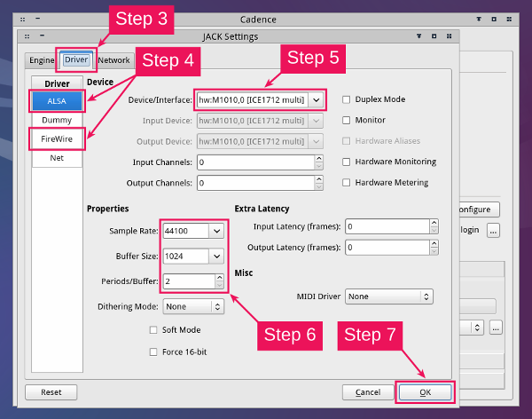Toggle Hardware Metering checkbox
This screenshot has height=419, width=532.
[346, 183]
